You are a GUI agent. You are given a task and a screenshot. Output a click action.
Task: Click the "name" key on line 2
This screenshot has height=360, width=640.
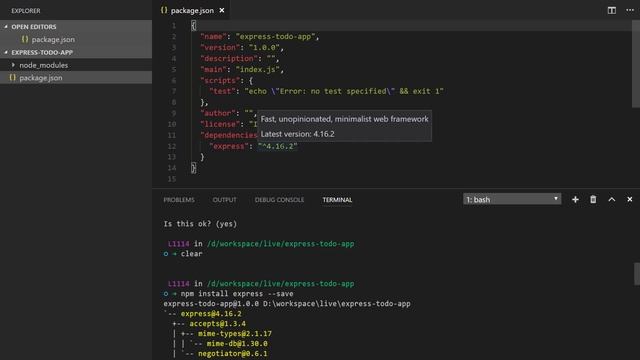pyautogui.click(x=213, y=37)
